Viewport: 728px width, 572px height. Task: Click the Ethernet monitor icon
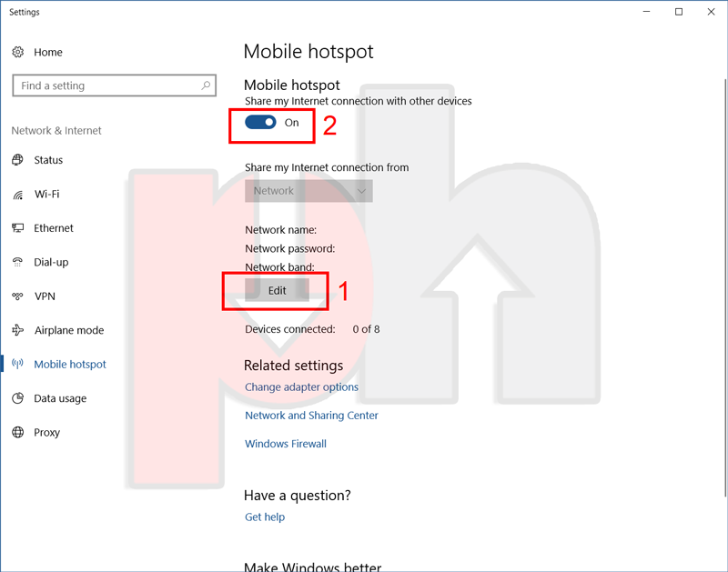(17, 227)
